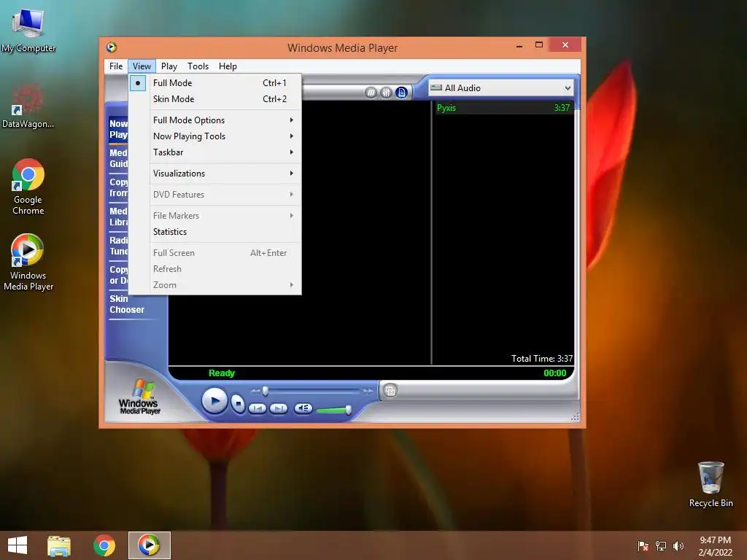Open Copy from CD sidebar tab
This screenshot has height=560, width=747.
click(x=118, y=187)
